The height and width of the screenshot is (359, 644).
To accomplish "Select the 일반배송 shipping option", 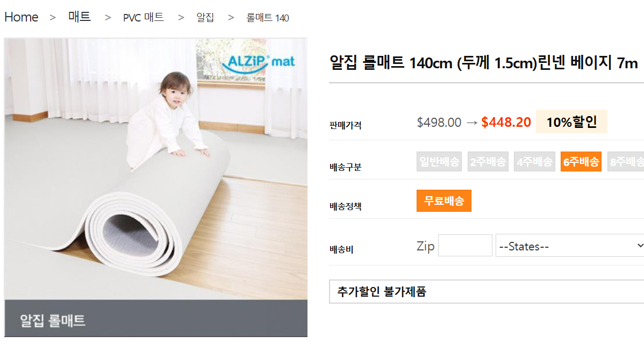I will [439, 162].
